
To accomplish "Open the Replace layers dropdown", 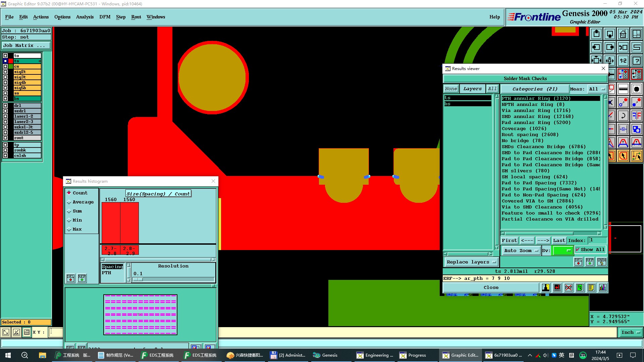I will [471, 262].
